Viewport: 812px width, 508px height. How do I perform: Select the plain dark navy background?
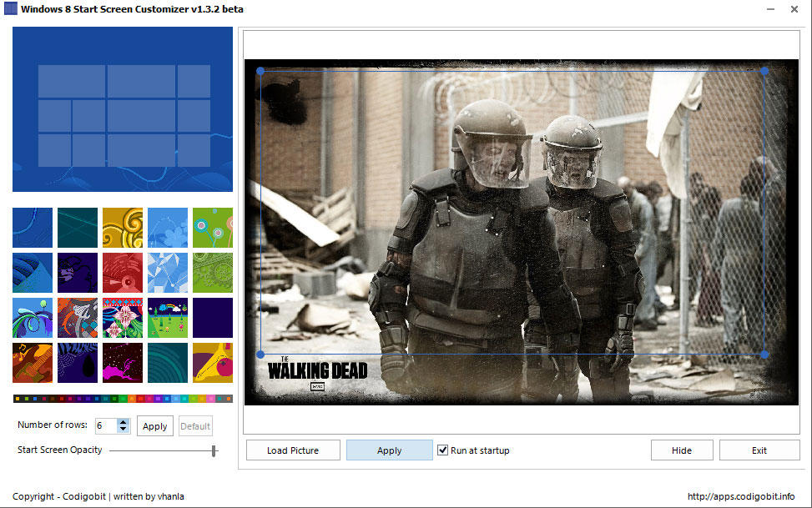212,318
